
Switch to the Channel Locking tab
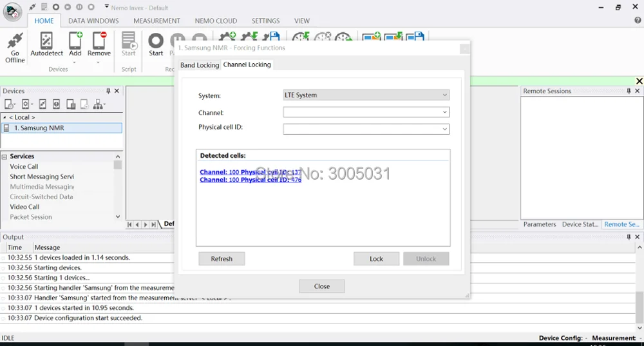(247, 64)
